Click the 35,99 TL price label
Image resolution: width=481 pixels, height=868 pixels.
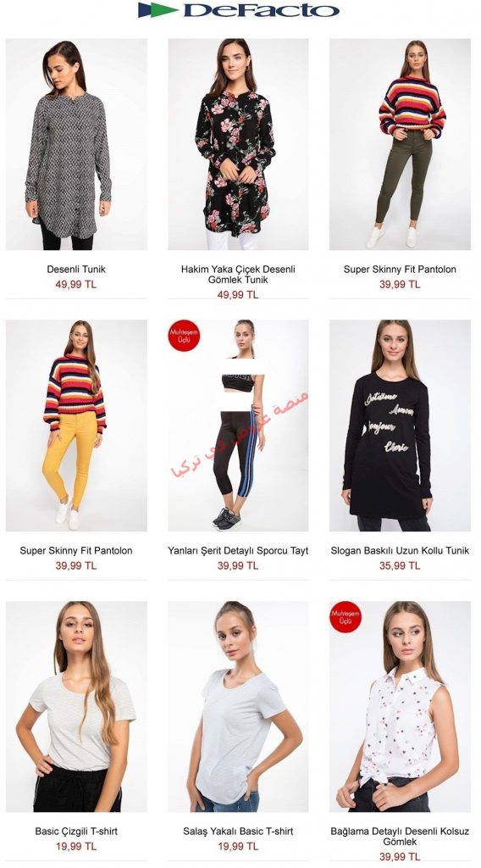click(400, 565)
